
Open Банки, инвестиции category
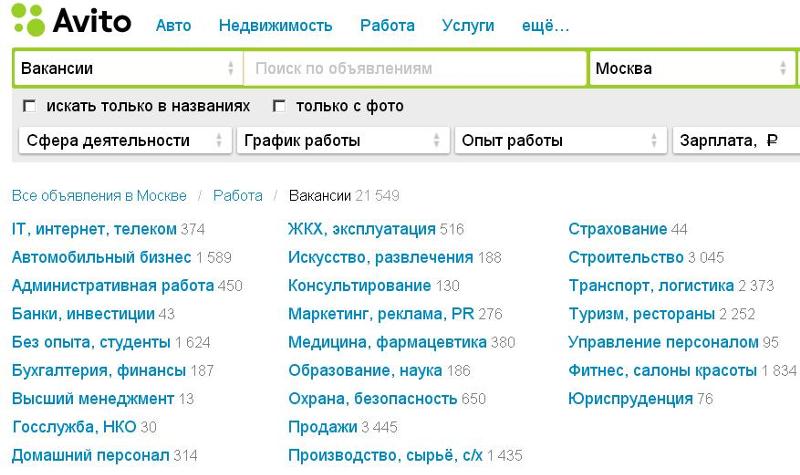coord(83,314)
